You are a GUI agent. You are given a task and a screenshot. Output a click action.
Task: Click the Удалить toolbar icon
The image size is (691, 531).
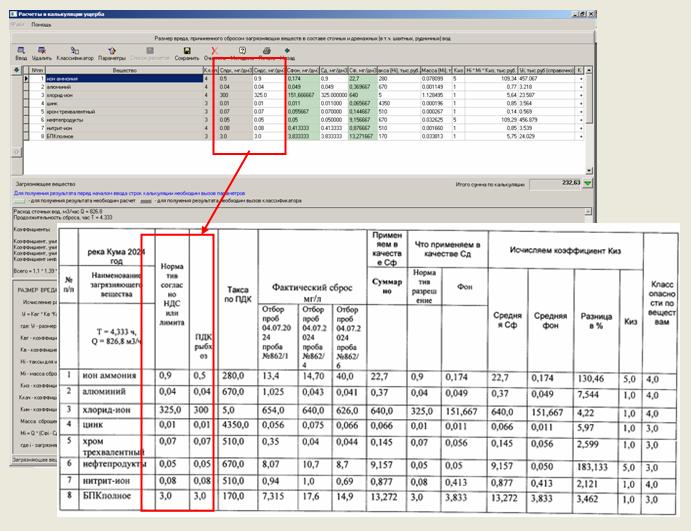41,52
